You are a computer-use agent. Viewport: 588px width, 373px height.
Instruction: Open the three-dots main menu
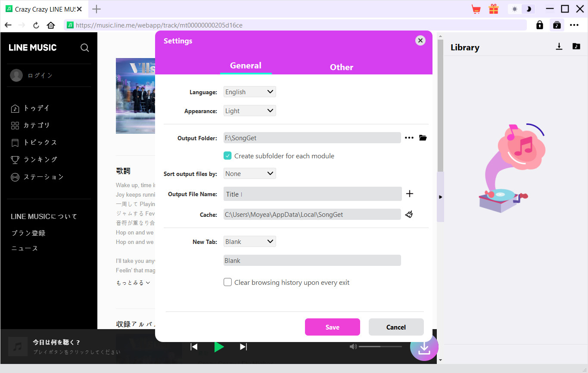(574, 25)
